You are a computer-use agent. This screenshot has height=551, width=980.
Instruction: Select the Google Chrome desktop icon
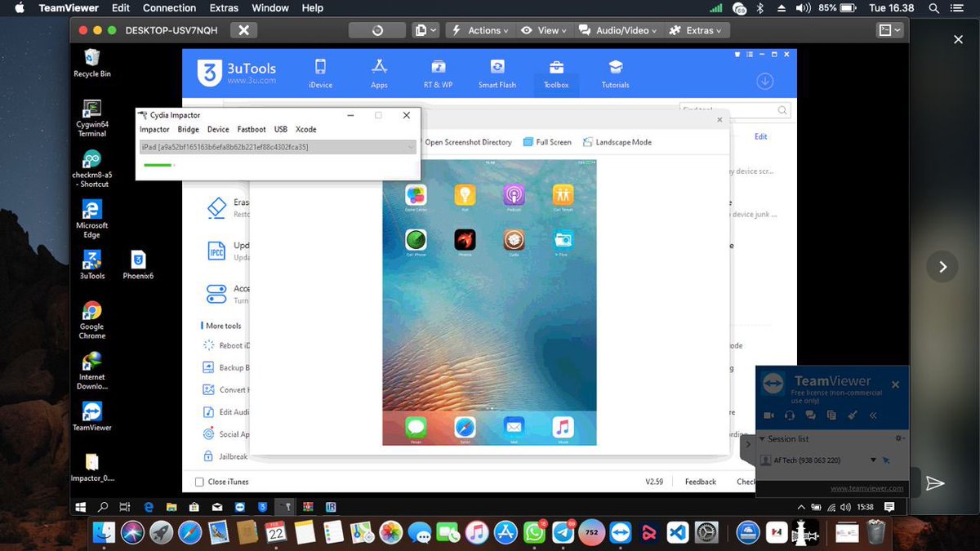click(x=91, y=320)
